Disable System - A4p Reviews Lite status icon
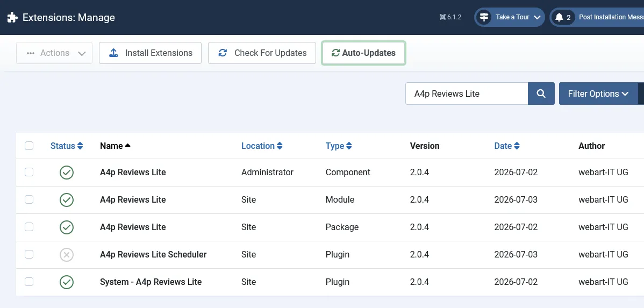This screenshot has height=308, width=644. click(x=67, y=282)
